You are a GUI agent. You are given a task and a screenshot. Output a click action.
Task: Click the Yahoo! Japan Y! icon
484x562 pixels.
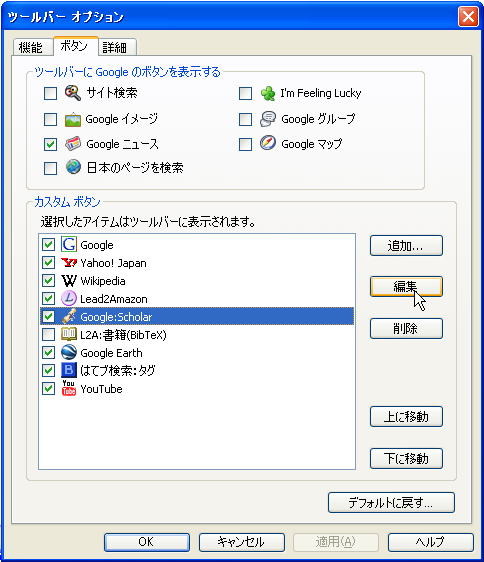(68, 263)
